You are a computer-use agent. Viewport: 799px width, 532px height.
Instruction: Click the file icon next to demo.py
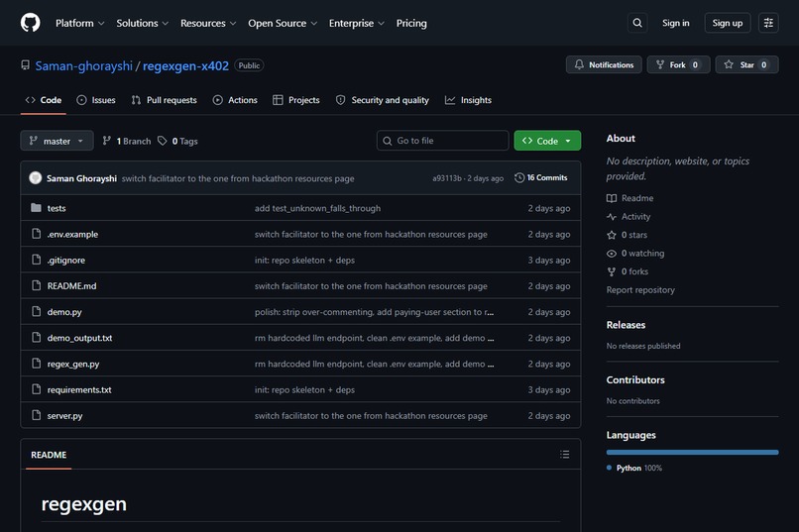tap(36, 311)
